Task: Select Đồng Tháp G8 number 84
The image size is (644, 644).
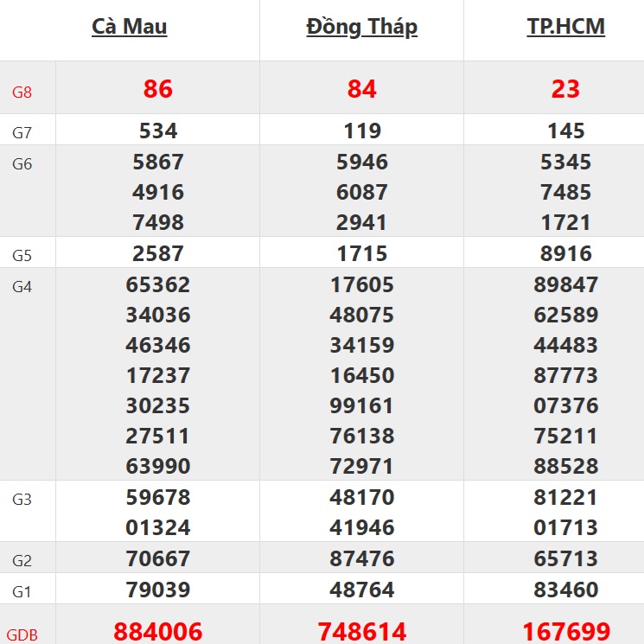Action: click(361, 89)
